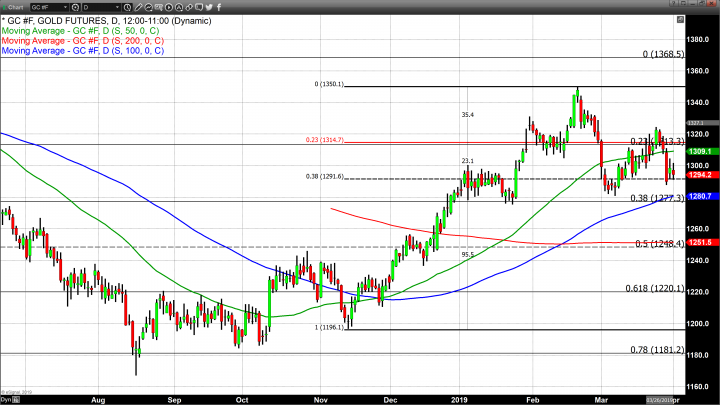Click the 1380.0 price axis value
This screenshot has width=720, height=405.
coord(698,39)
